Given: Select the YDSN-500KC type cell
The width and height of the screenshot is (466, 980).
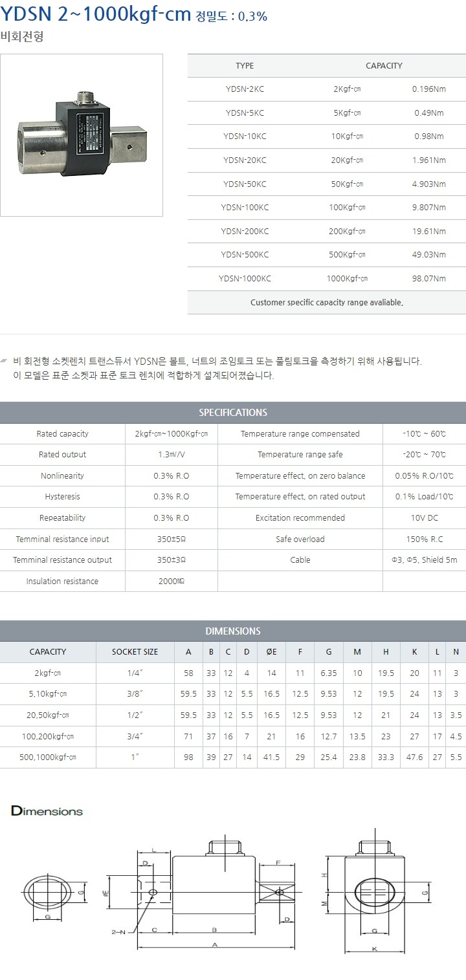Looking at the screenshot, I should point(245,254).
